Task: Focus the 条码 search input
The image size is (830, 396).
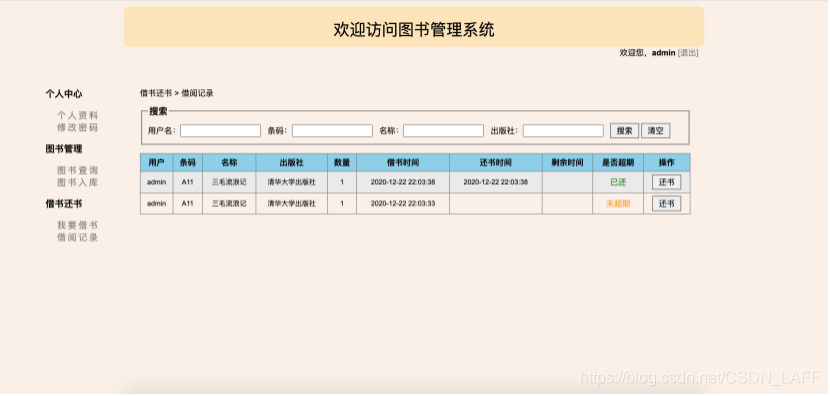Action: 332,131
